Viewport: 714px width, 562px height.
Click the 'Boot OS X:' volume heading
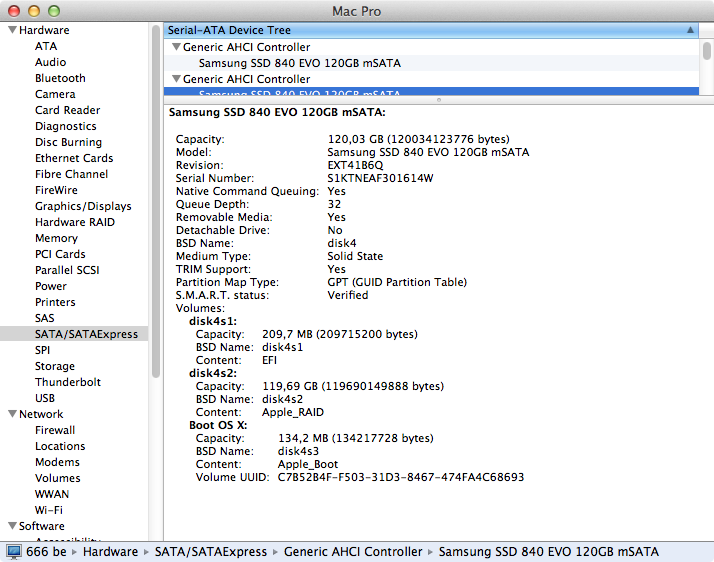pos(218,425)
